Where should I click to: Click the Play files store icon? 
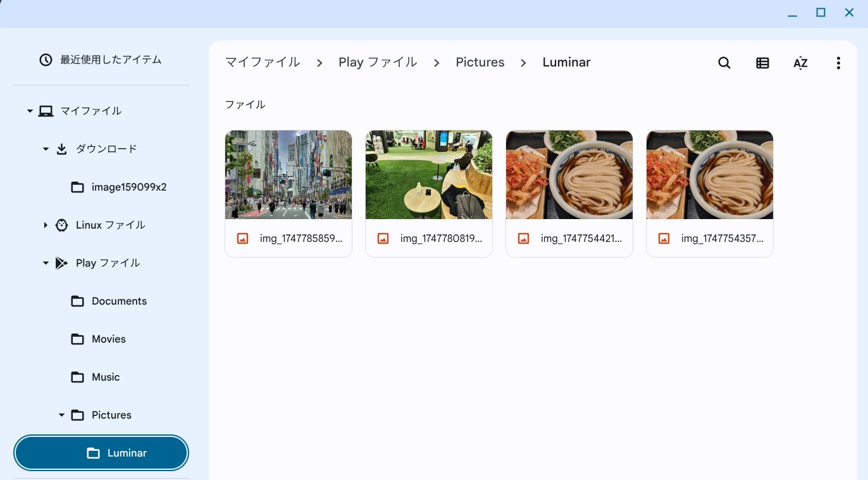(x=61, y=263)
